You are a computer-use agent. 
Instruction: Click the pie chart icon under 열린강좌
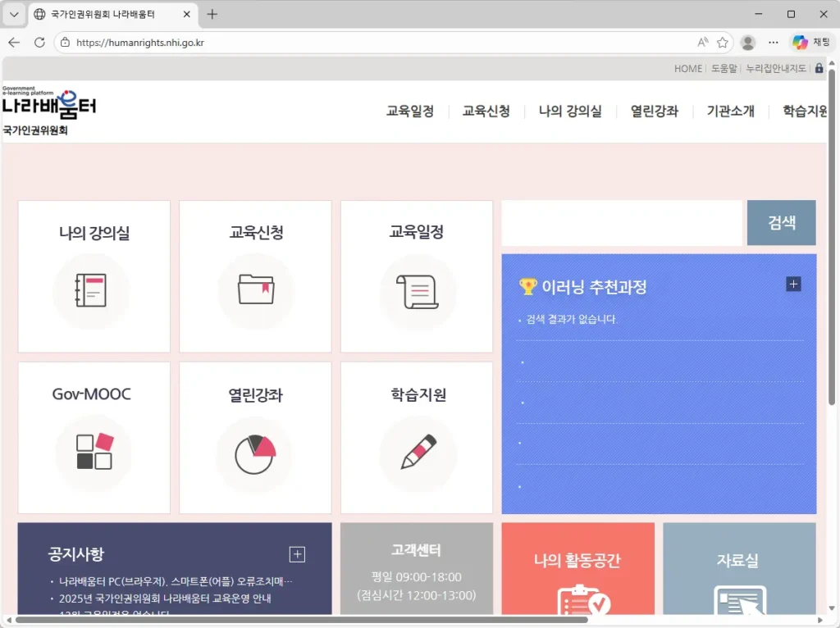point(254,453)
